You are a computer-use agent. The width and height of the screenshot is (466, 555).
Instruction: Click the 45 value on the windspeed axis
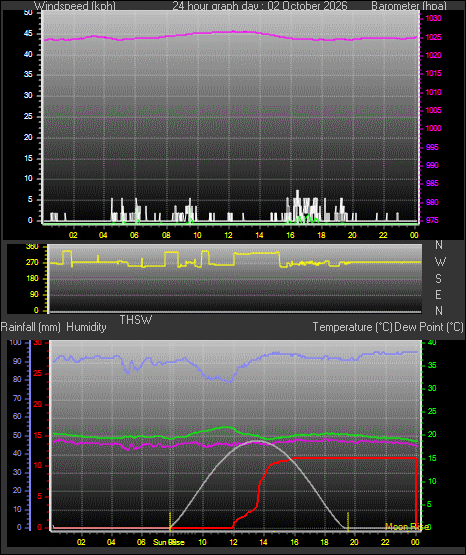[28, 34]
